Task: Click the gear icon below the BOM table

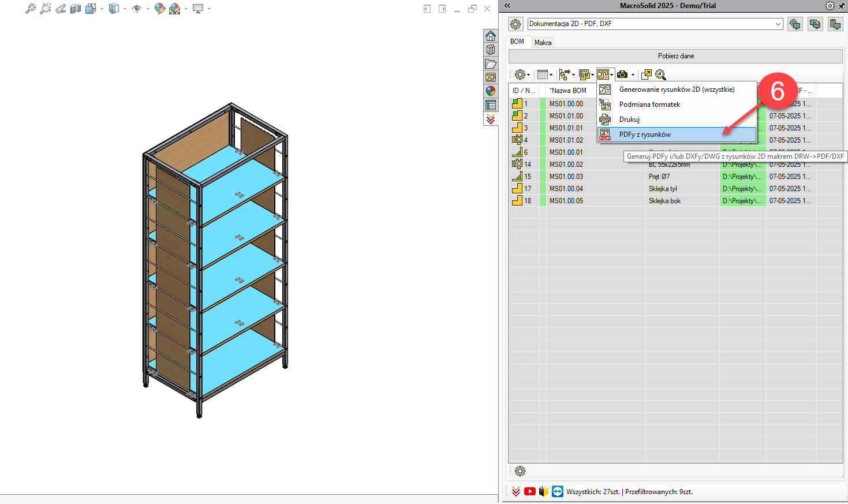Action: 520,471
